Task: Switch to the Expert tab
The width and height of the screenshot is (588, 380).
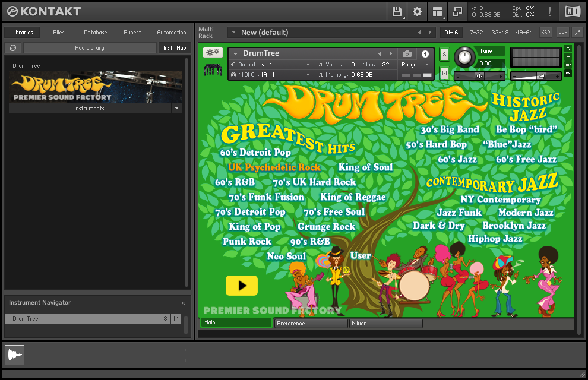Action: coord(132,33)
